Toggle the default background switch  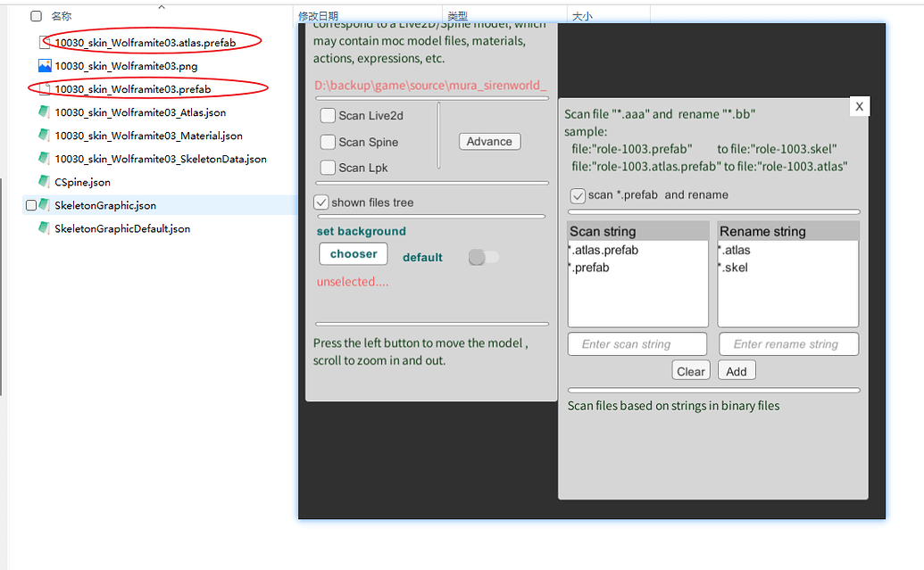tap(483, 257)
